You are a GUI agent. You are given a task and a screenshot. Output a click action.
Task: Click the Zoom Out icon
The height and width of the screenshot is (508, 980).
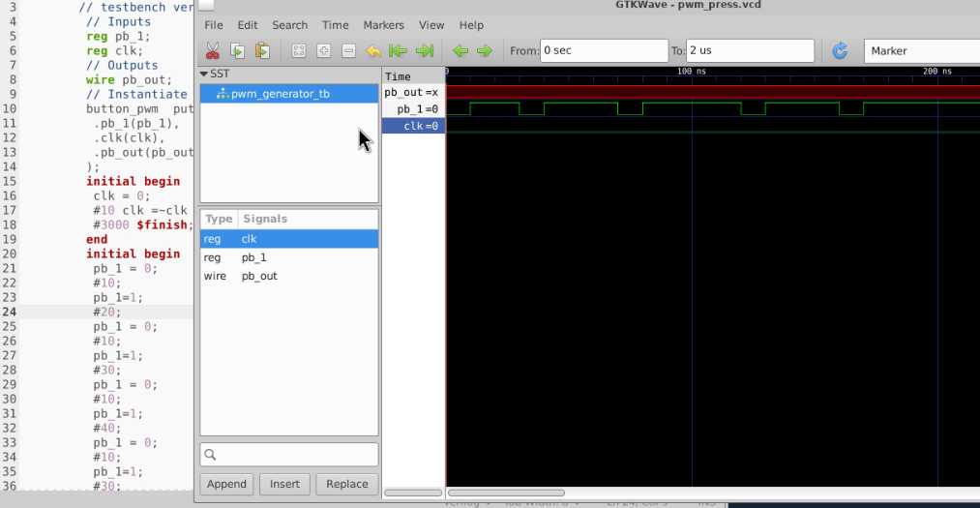point(348,51)
